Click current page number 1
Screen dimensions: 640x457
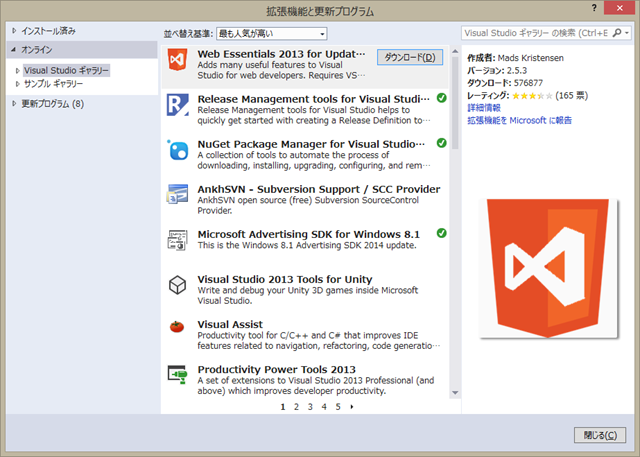282,407
